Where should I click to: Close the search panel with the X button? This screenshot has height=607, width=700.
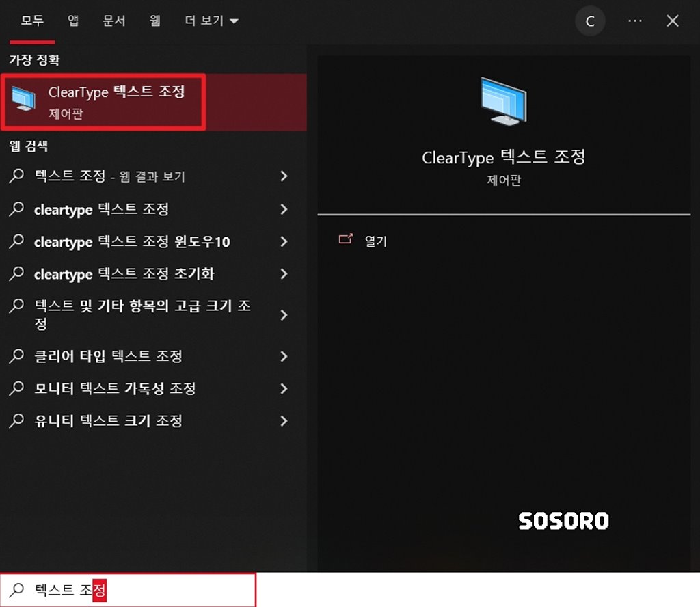673,21
